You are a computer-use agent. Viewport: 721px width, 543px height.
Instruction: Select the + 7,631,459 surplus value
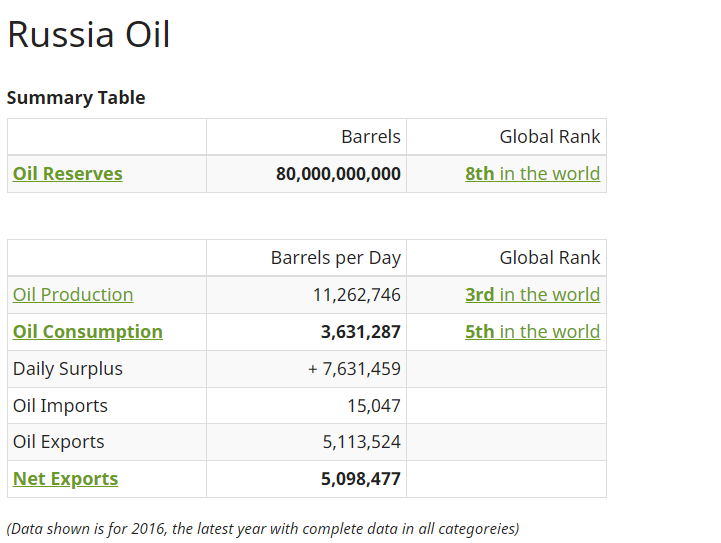pyautogui.click(x=355, y=369)
